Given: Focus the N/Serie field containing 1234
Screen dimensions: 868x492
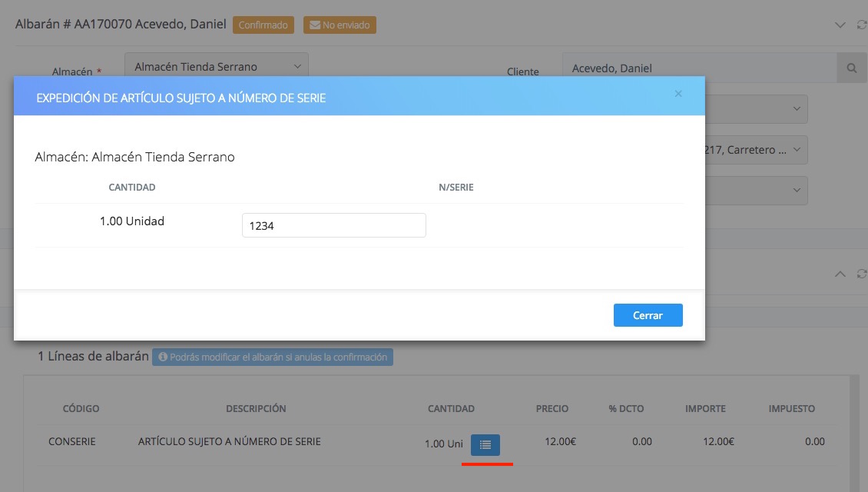Looking at the screenshot, I should [334, 225].
